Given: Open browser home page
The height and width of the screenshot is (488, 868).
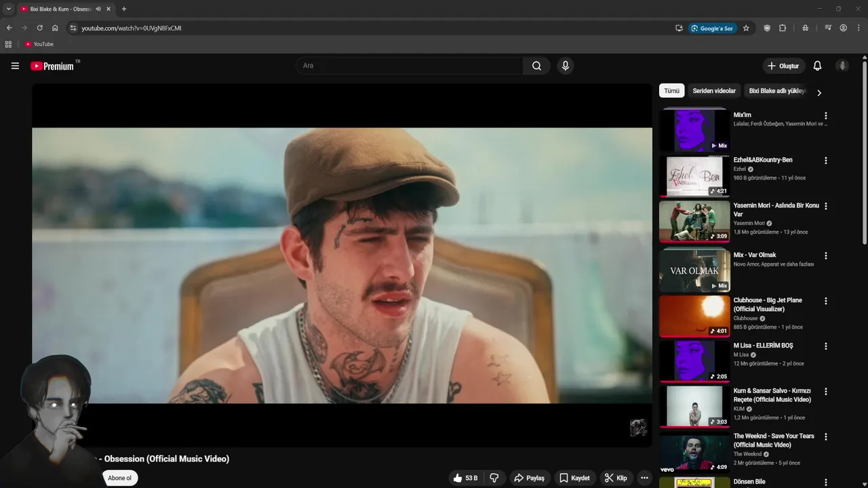Looking at the screenshot, I should [55, 28].
